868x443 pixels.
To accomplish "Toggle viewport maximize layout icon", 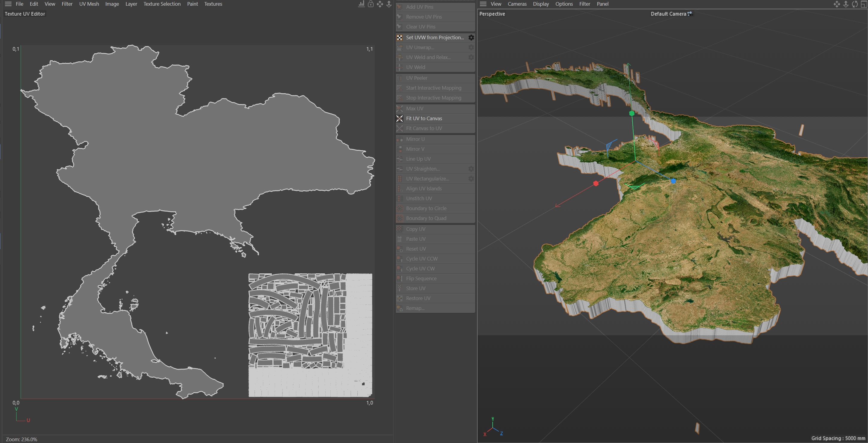I will click(x=864, y=4).
